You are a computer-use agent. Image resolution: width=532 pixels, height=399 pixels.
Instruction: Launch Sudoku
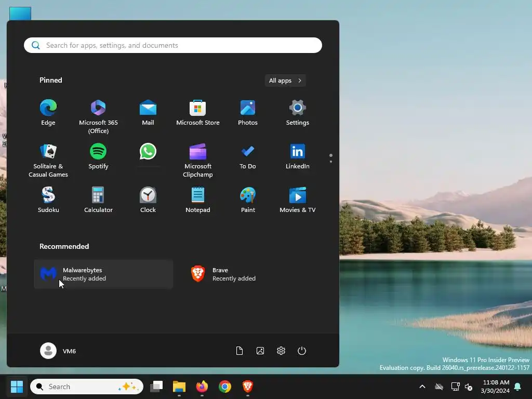[x=48, y=200]
